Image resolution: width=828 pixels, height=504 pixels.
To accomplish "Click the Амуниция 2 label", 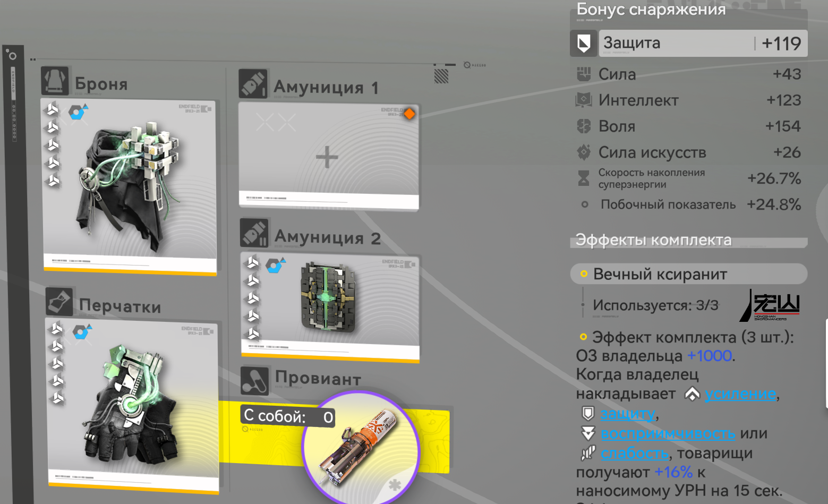I will (328, 237).
